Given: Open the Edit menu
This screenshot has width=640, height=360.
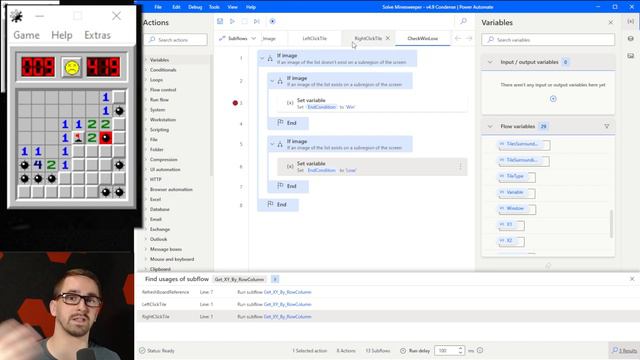Looking at the screenshot, I should pos(176,7).
